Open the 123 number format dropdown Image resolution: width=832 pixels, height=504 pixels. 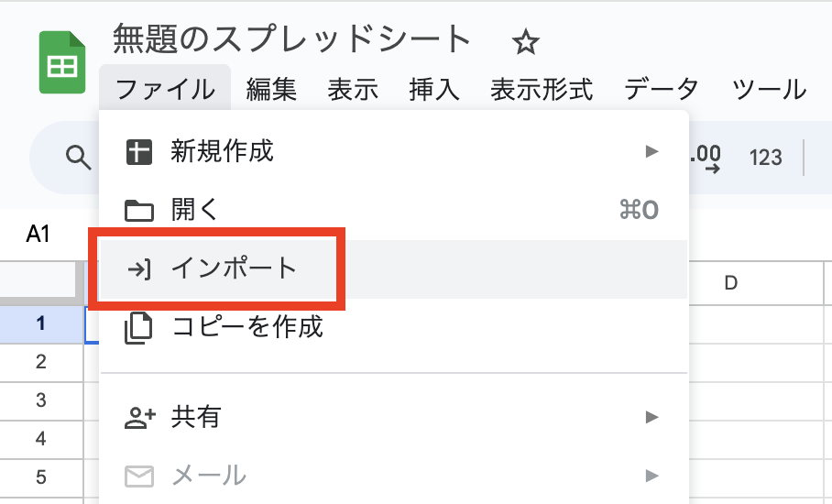765,158
